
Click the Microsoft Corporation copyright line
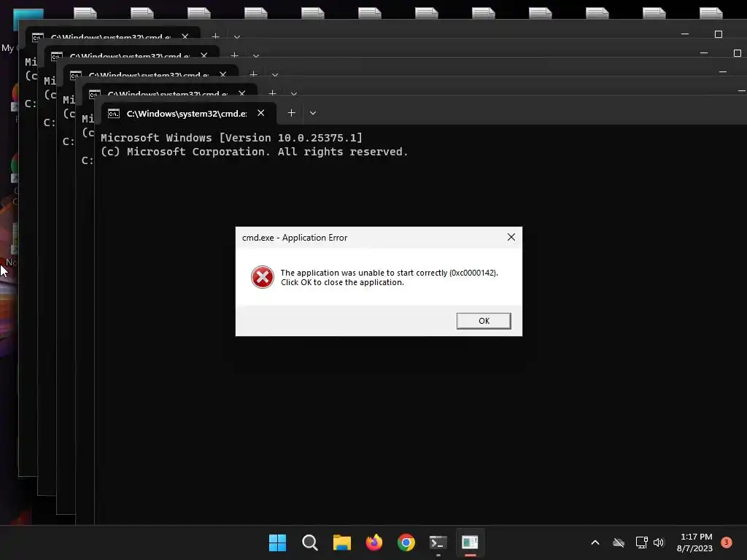255,152
